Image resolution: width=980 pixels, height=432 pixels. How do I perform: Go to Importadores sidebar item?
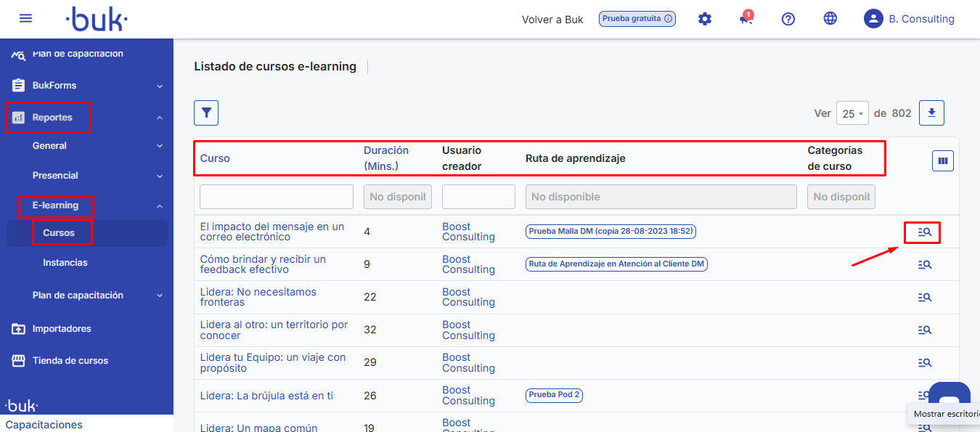[62, 329]
